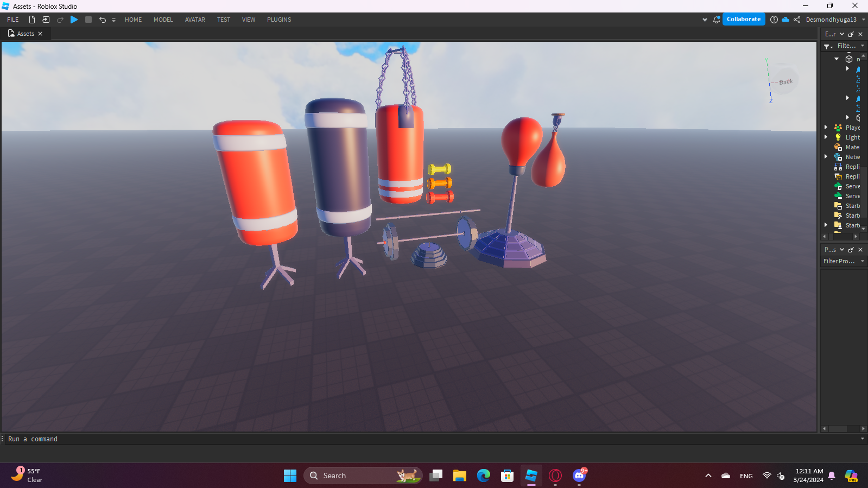Image resolution: width=868 pixels, height=488 pixels.
Task: Close the Assets document tab
Action: coord(40,34)
